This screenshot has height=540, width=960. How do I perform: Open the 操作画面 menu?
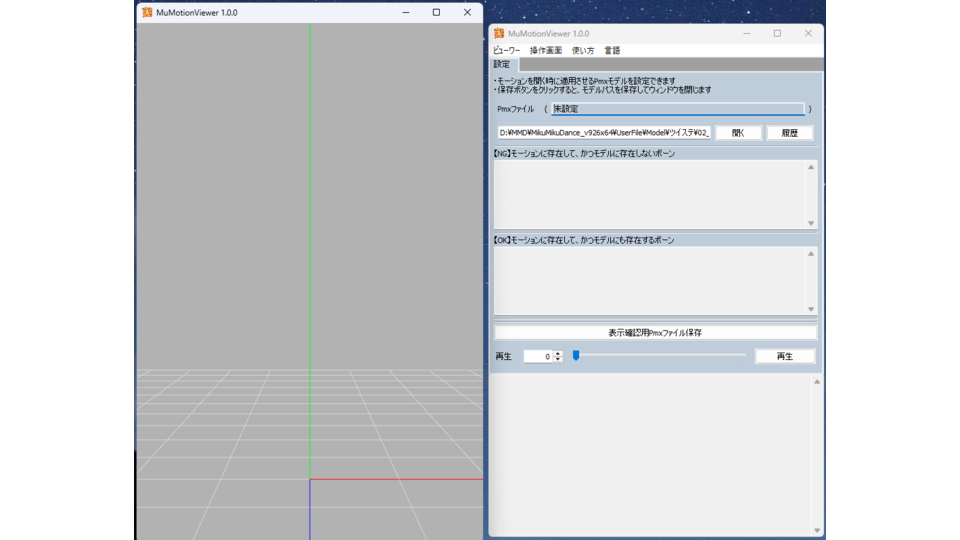tap(546, 50)
